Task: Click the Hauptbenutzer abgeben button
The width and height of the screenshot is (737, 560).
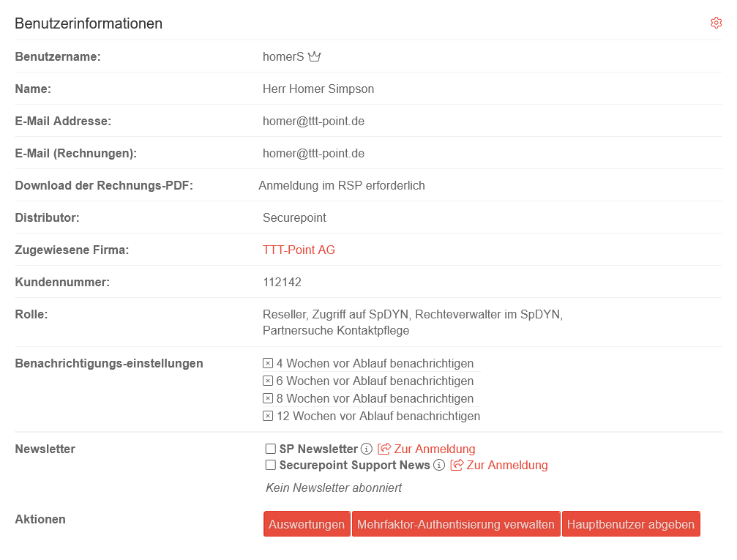Action: (x=631, y=524)
